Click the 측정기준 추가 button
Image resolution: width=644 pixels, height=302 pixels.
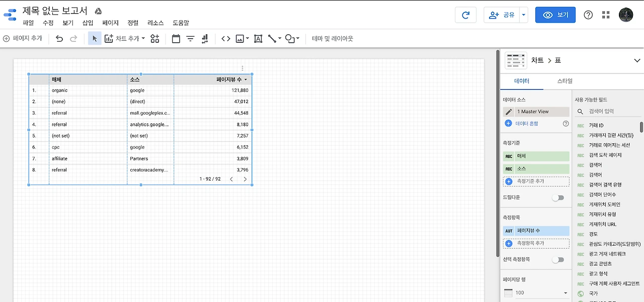point(536,181)
